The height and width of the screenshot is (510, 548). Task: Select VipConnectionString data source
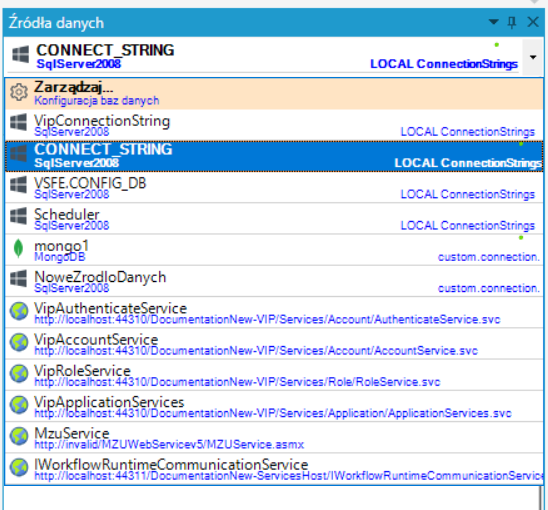(x=274, y=125)
